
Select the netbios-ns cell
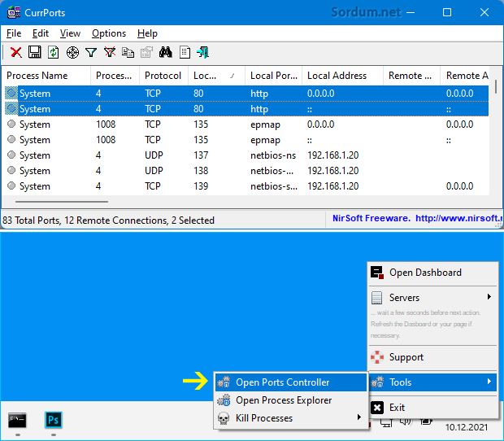click(x=273, y=155)
